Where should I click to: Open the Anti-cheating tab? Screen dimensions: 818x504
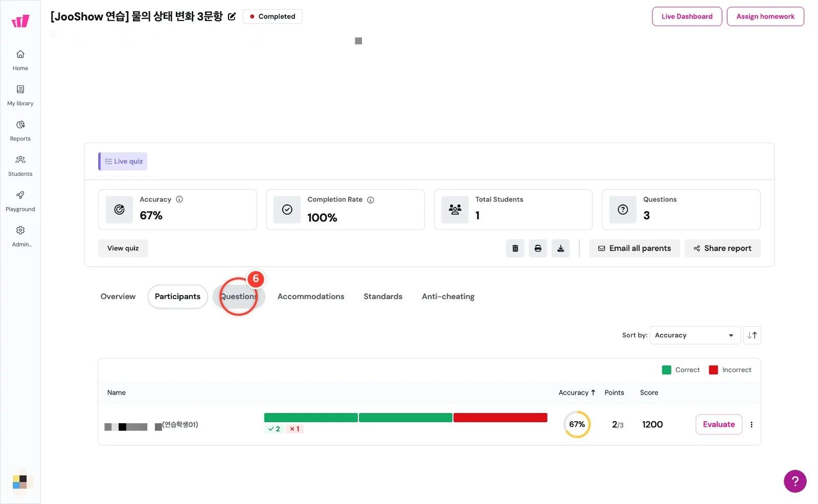448,296
